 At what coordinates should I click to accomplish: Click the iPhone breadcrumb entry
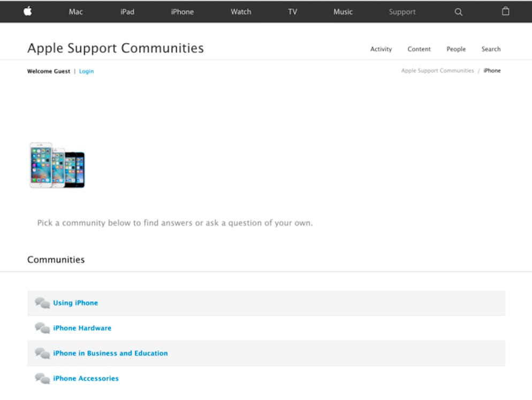point(492,71)
